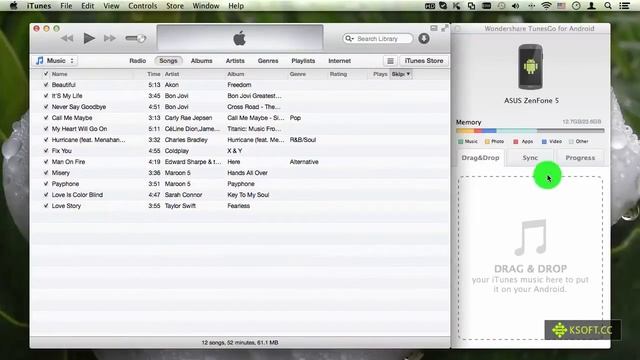640x360 pixels.
Task: Uncheck the song Beautiful
Action: pyautogui.click(x=46, y=84)
